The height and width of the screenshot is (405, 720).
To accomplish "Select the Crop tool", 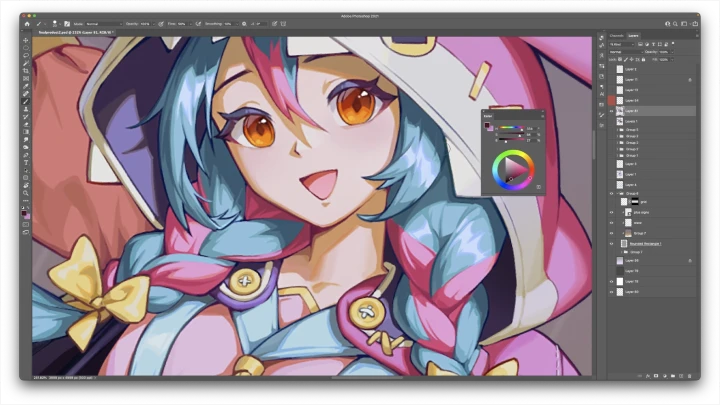I will click(26, 71).
